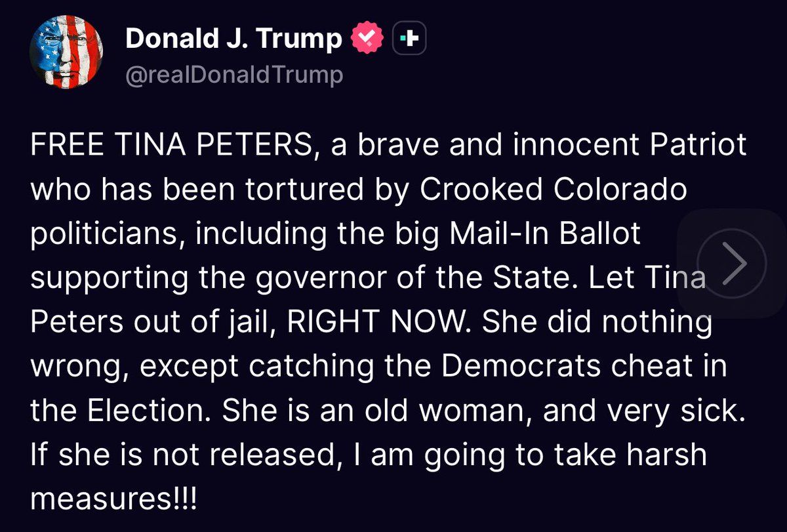The image size is (787, 532).
Task: Click the word "measures!!!" ending the post
Action: (x=113, y=500)
